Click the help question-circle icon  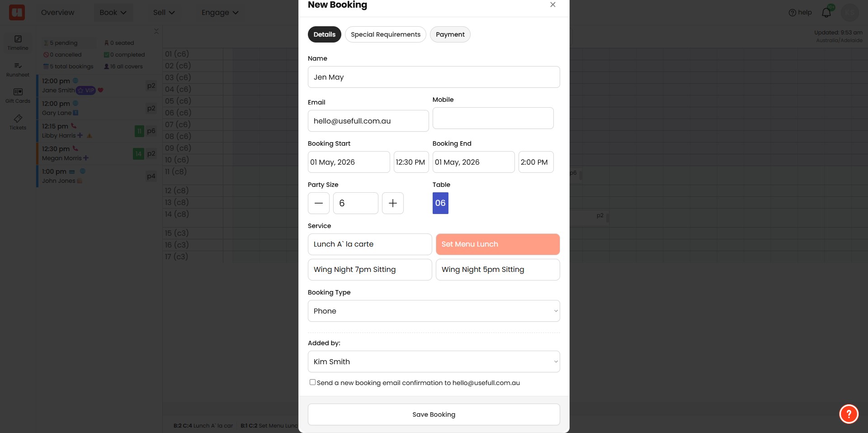[x=792, y=13]
